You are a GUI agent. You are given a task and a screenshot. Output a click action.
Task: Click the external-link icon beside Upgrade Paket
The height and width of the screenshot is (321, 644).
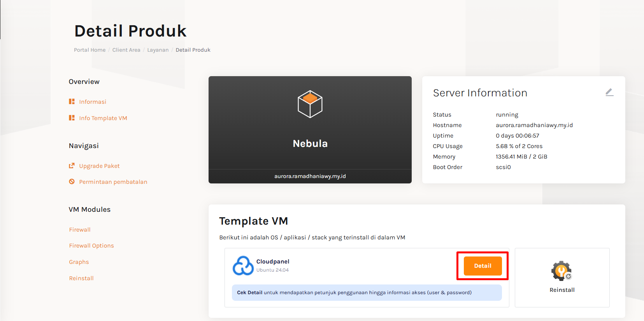[x=72, y=166]
